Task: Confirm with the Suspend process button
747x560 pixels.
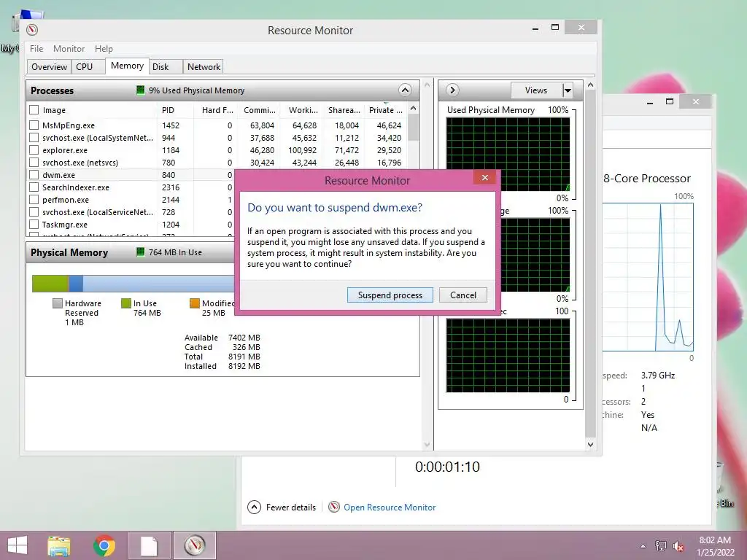Action: coord(390,295)
